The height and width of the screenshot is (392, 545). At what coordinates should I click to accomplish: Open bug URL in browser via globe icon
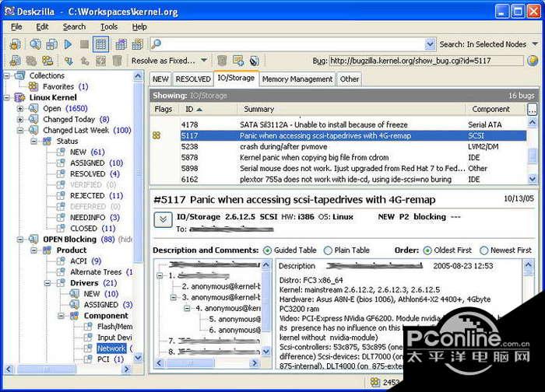pyautogui.click(x=533, y=61)
